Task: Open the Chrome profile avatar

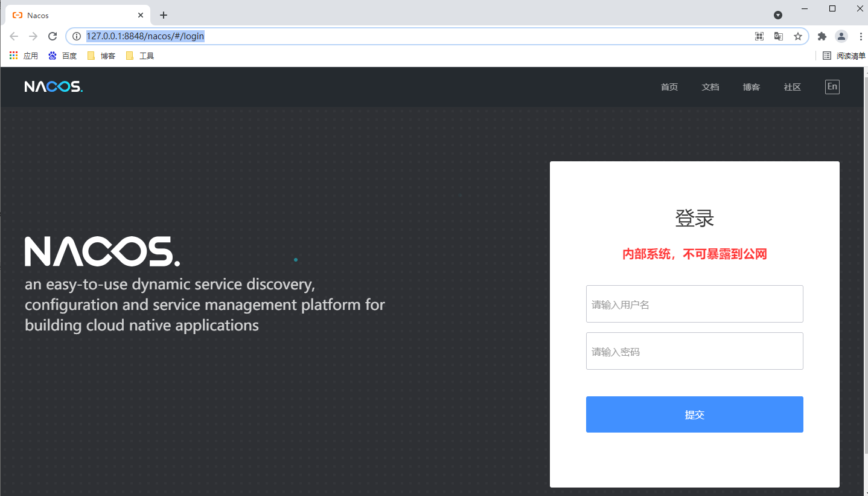Action: tap(841, 36)
